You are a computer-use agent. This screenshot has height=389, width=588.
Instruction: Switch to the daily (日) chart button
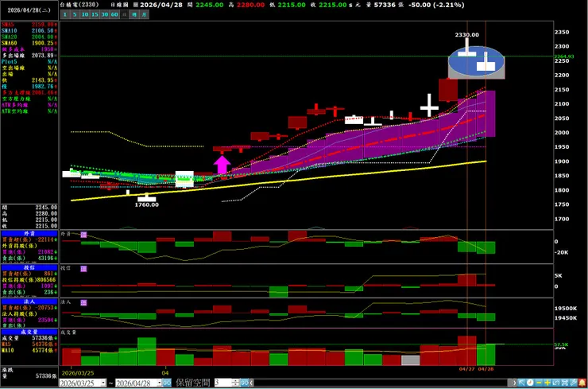(124, 14)
